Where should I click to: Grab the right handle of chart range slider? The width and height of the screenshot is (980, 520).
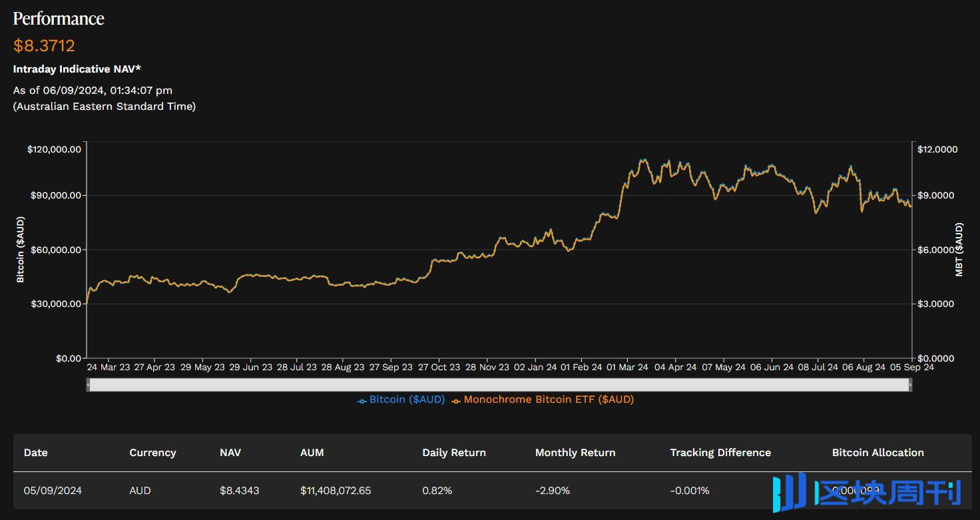tap(910, 385)
